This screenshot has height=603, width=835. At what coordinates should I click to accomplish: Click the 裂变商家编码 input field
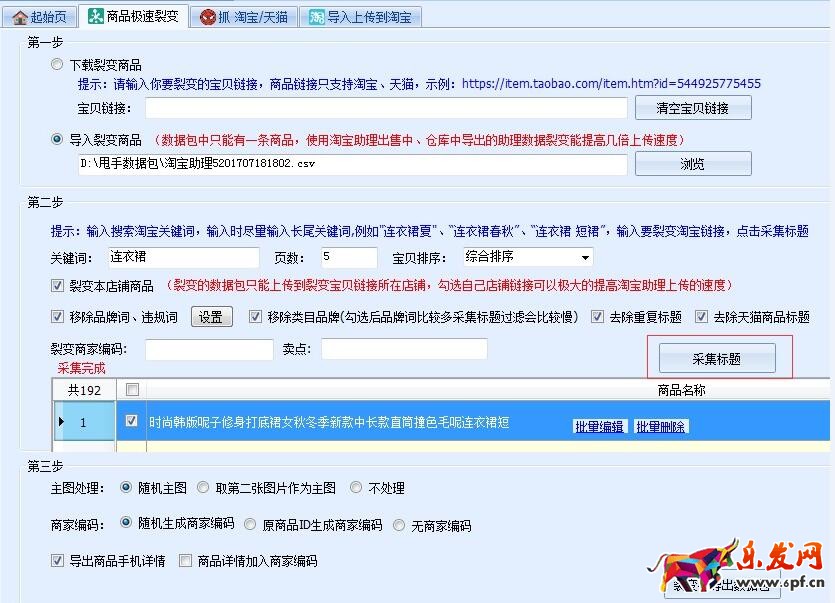tap(209, 349)
